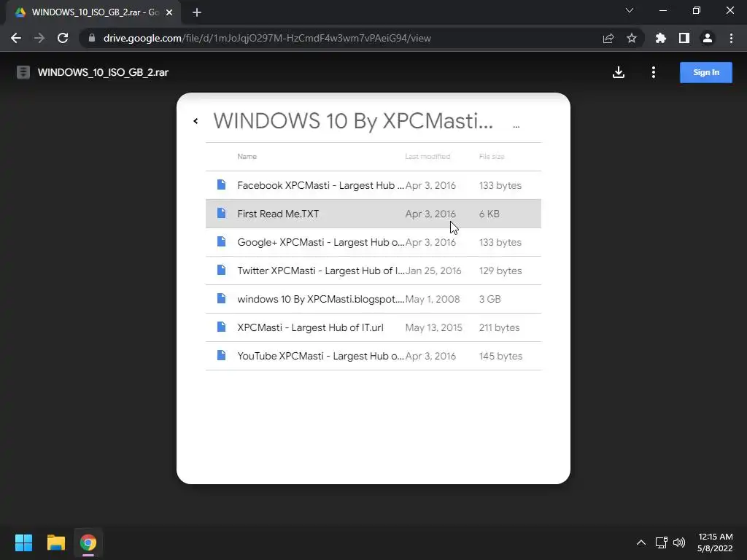Screen dimensions: 747x560
Task: Go back in the archive folder view
Action: tap(196, 121)
